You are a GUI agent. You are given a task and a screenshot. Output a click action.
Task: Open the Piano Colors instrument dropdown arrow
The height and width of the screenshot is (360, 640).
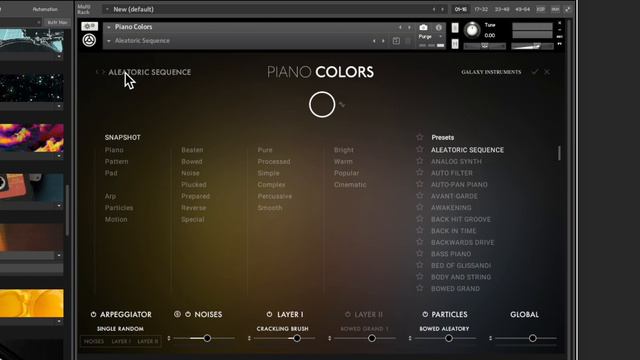[x=109, y=27]
